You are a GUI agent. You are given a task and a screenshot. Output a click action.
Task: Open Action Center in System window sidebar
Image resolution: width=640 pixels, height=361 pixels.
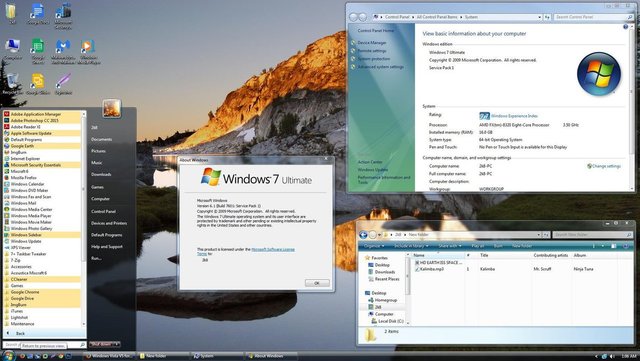coord(370,162)
